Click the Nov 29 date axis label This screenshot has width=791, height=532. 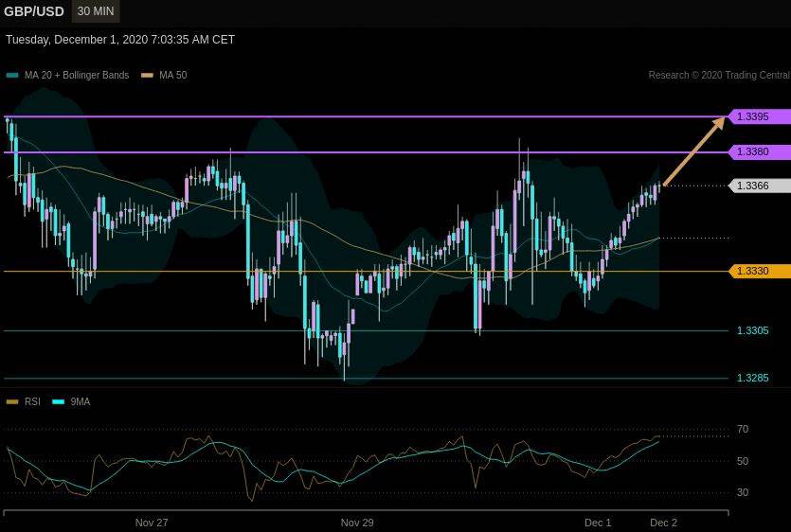357,523
